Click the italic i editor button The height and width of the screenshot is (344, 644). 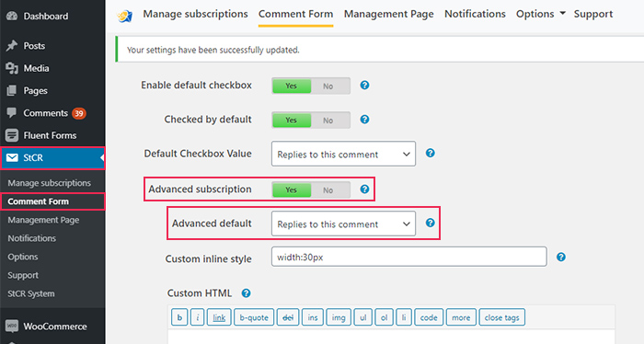click(x=197, y=317)
